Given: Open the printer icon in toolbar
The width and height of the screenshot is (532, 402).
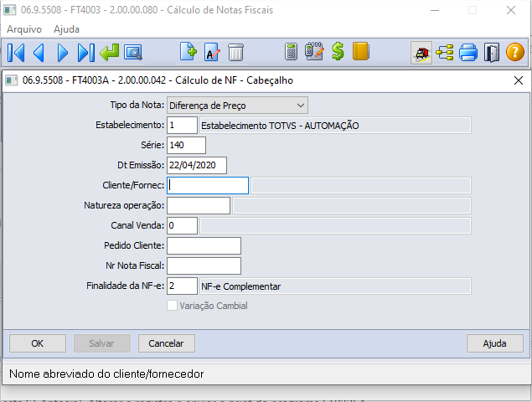Looking at the screenshot, I should (x=467, y=52).
